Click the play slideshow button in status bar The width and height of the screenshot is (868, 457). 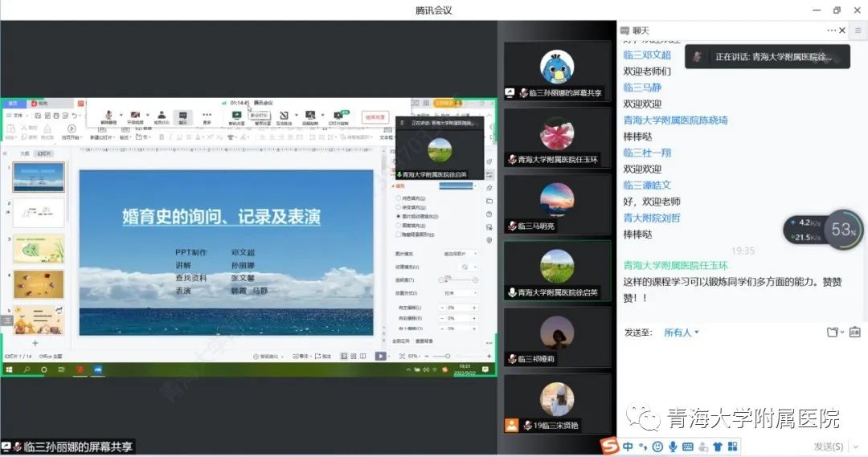(x=380, y=357)
